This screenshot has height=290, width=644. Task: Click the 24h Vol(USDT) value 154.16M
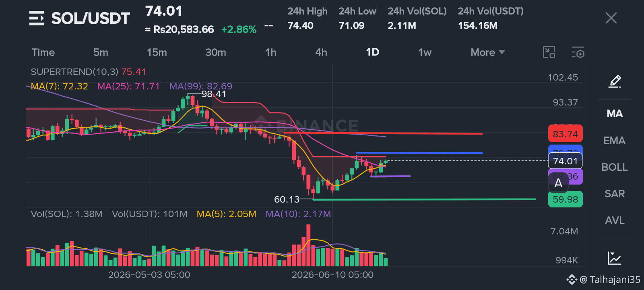coord(478,26)
